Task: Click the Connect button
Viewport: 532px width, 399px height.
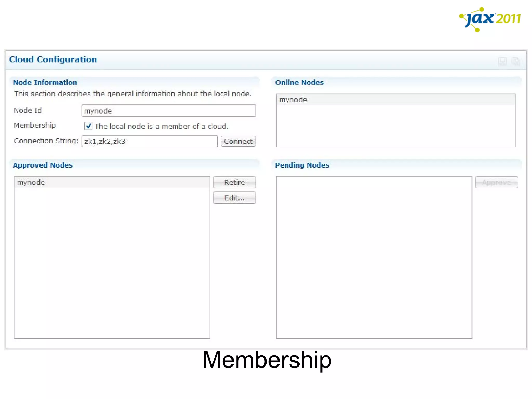Action: pyautogui.click(x=238, y=141)
